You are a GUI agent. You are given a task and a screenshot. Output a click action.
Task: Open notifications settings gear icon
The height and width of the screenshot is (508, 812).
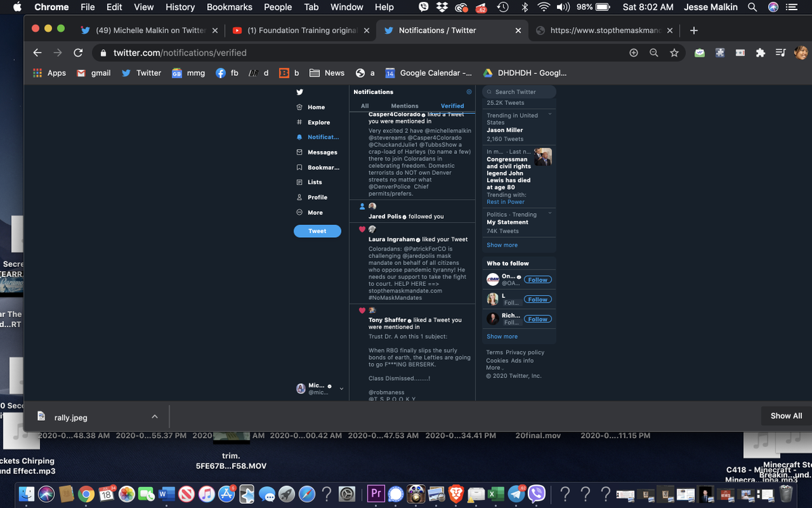point(469,91)
